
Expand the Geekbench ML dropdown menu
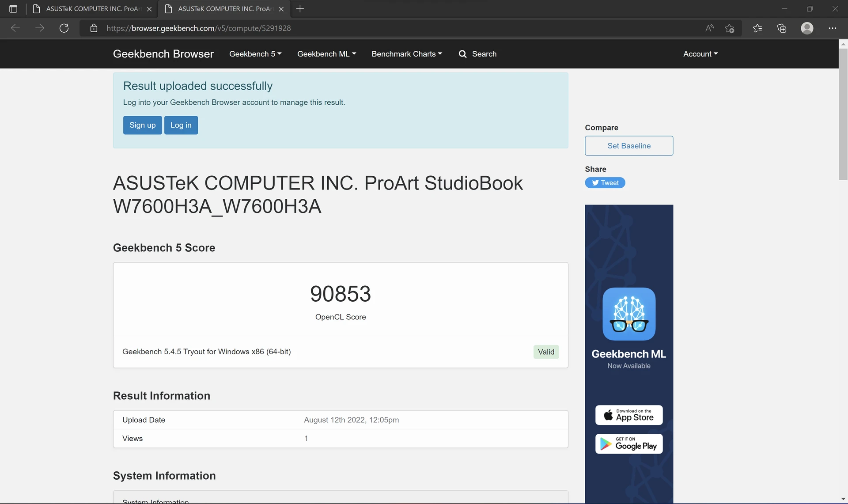327,54
